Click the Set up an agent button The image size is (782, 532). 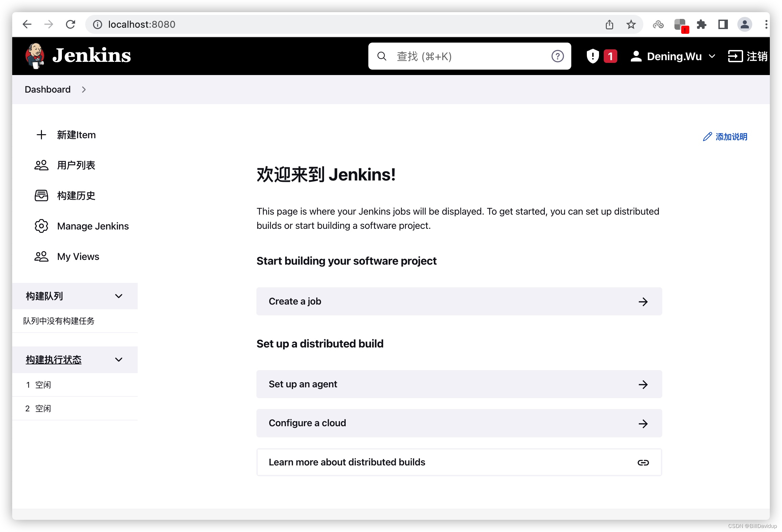[x=459, y=384]
